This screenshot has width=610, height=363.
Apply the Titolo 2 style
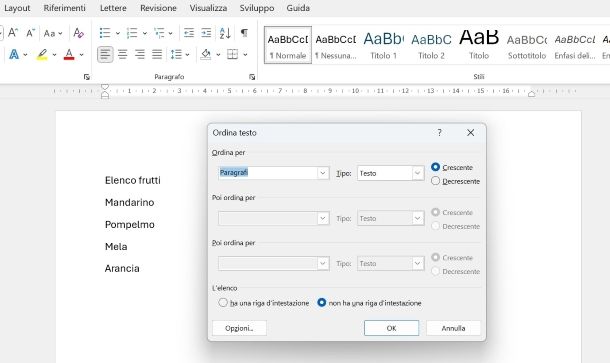431,45
